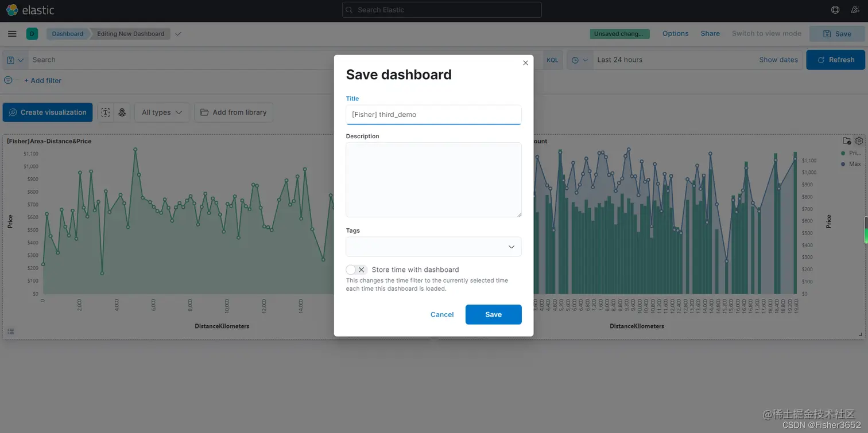The height and width of the screenshot is (433, 868).
Task: Focus the Title field in the dialog
Action: point(433,115)
